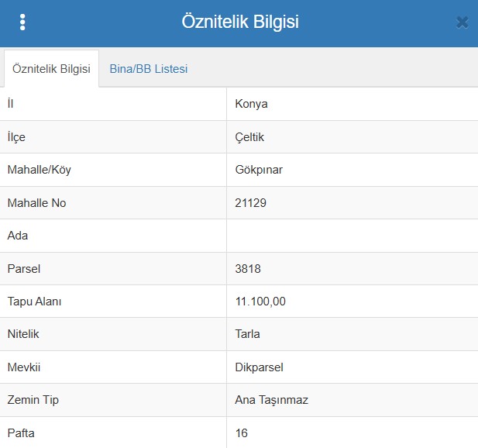The image size is (478, 448).
Task: Select the Pafta value 16
Action: (241, 433)
